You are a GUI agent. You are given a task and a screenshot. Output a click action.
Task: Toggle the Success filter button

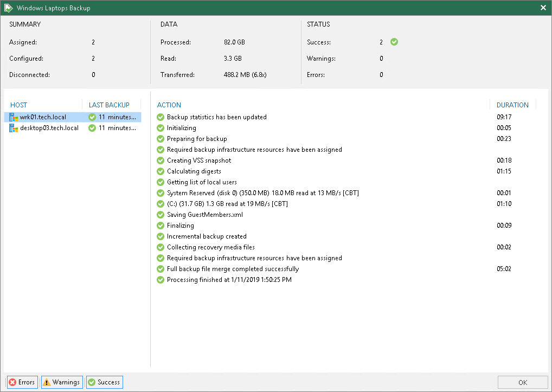(x=105, y=382)
